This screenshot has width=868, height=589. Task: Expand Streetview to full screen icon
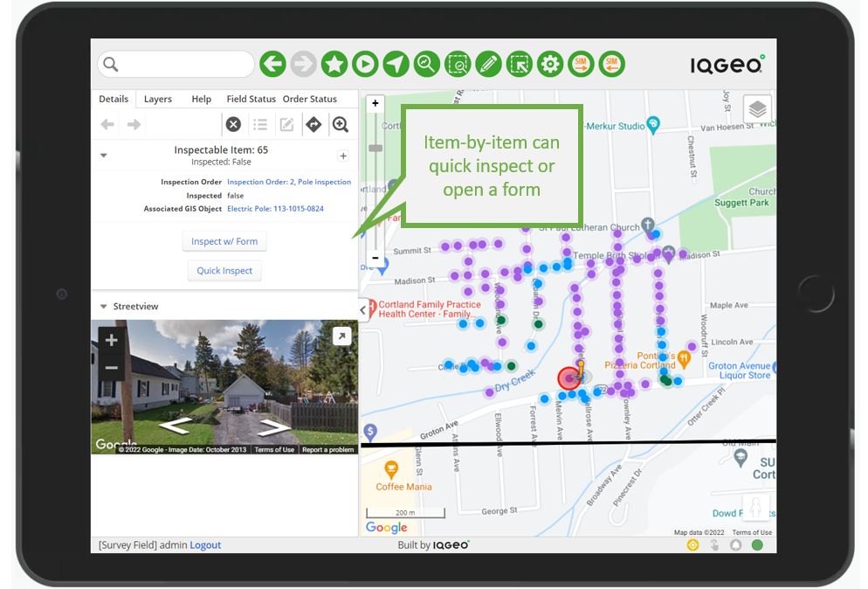tap(342, 336)
